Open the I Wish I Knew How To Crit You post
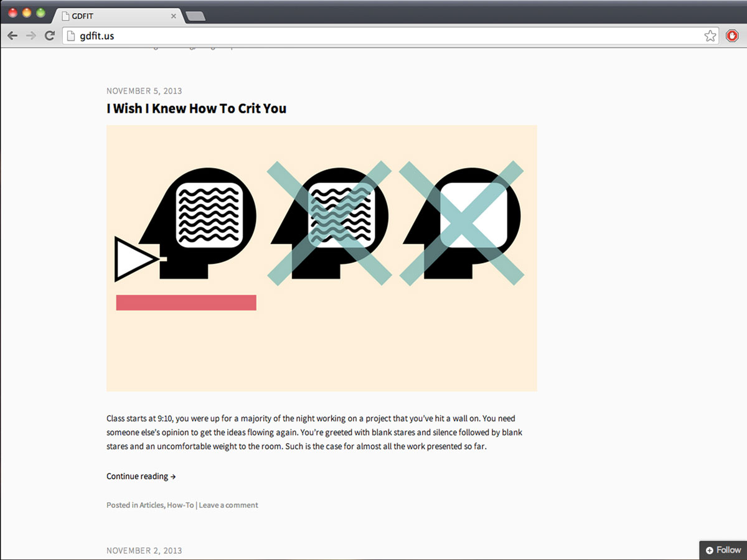This screenshot has height=560, width=747. [196, 108]
